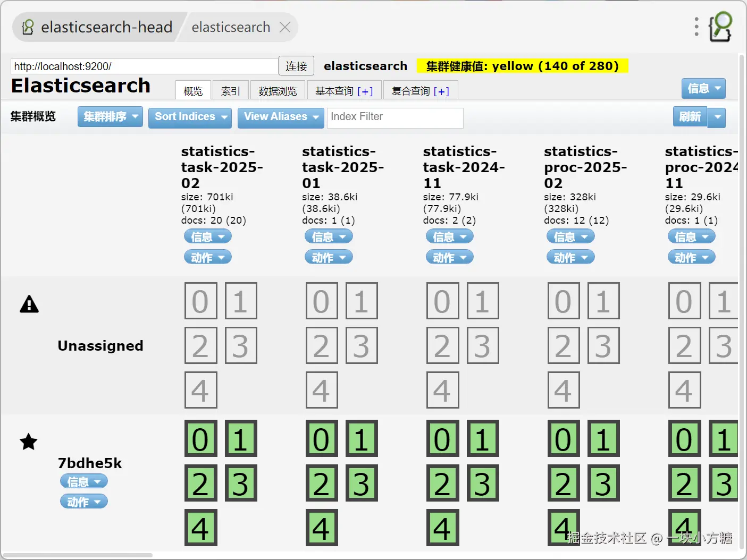The height and width of the screenshot is (560, 747).
Task: Open the 集群排序 dropdown
Action: click(110, 117)
